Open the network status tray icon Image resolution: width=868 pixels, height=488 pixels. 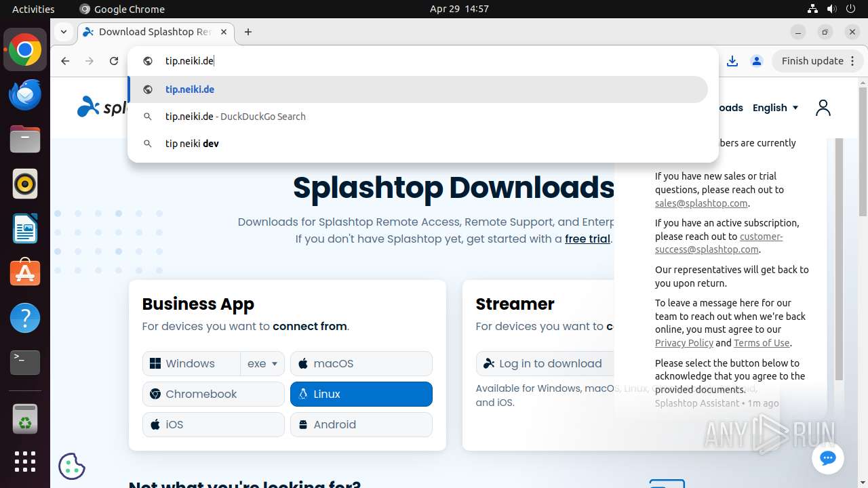pyautogui.click(x=812, y=9)
